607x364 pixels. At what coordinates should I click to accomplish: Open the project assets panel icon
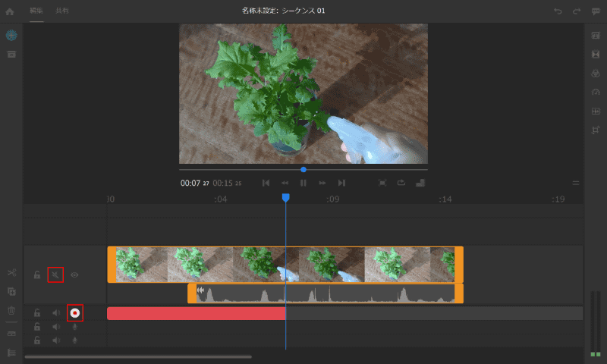point(11,55)
